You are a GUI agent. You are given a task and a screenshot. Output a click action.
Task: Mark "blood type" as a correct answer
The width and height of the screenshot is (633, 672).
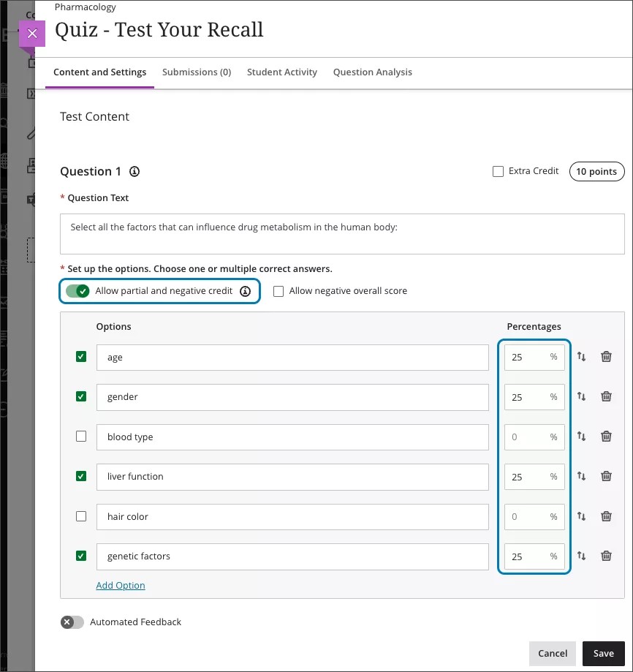(x=80, y=436)
